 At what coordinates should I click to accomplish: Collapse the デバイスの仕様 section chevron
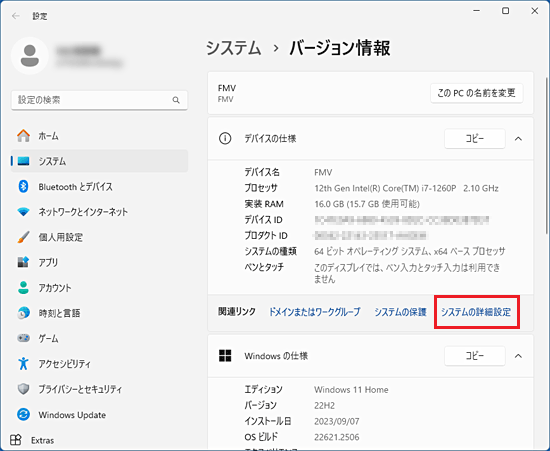(518, 139)
